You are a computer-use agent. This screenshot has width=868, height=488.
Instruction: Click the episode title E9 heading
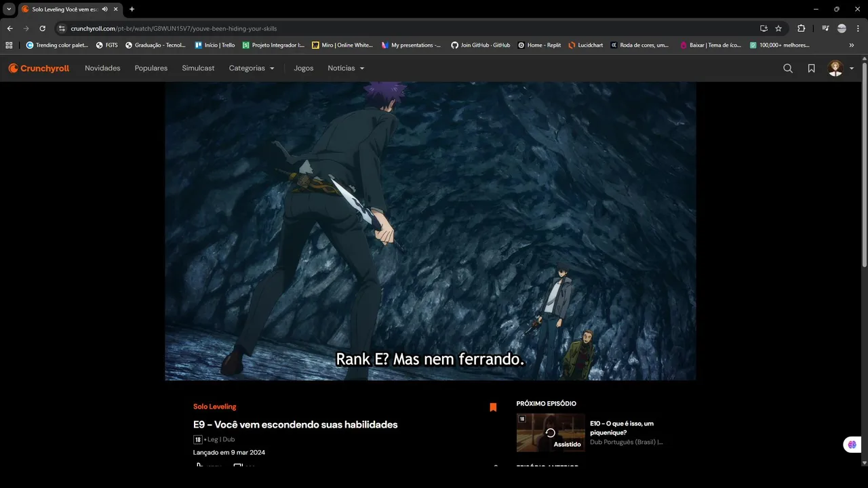[x=295, y=425]
